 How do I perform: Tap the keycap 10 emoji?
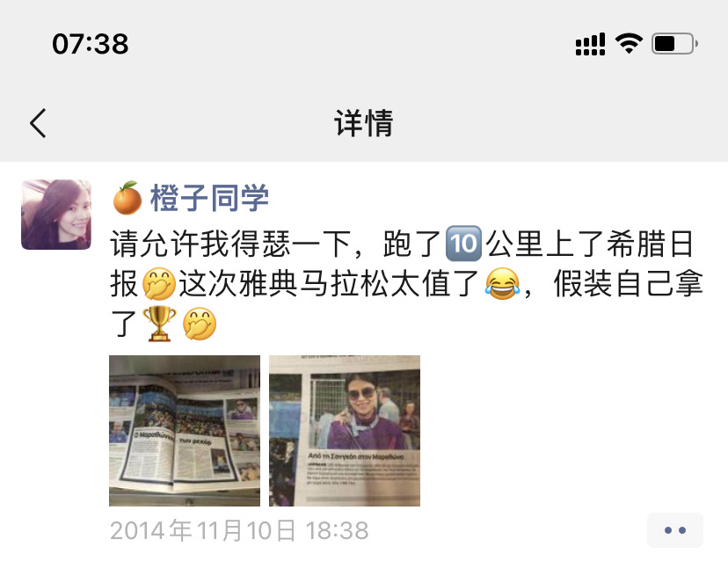(463, 244)
